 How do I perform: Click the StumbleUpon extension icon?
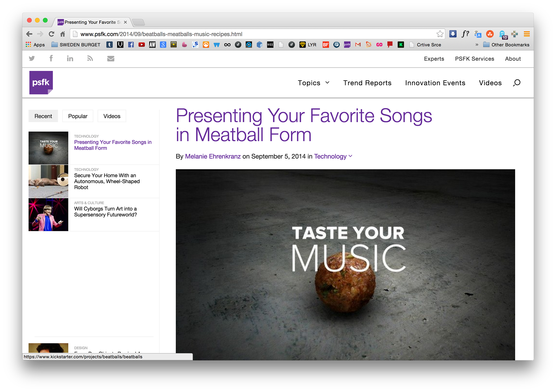pos(490,34)
